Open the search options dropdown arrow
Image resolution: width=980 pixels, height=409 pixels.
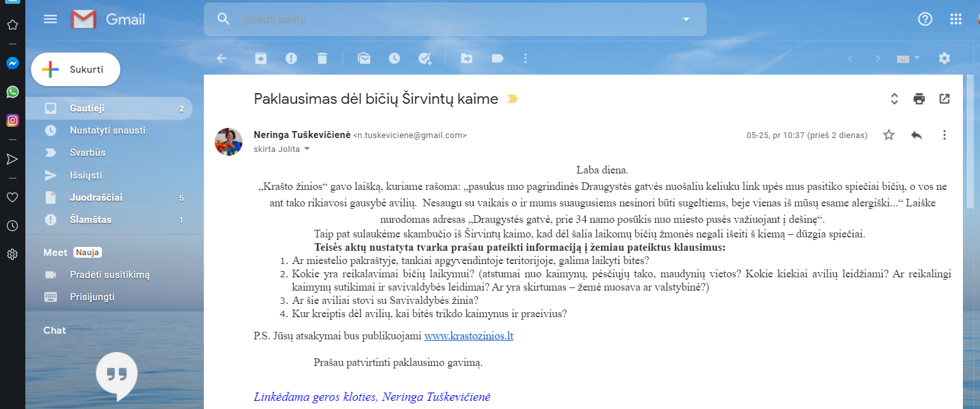pyautogui.click(x=686, y=20)
